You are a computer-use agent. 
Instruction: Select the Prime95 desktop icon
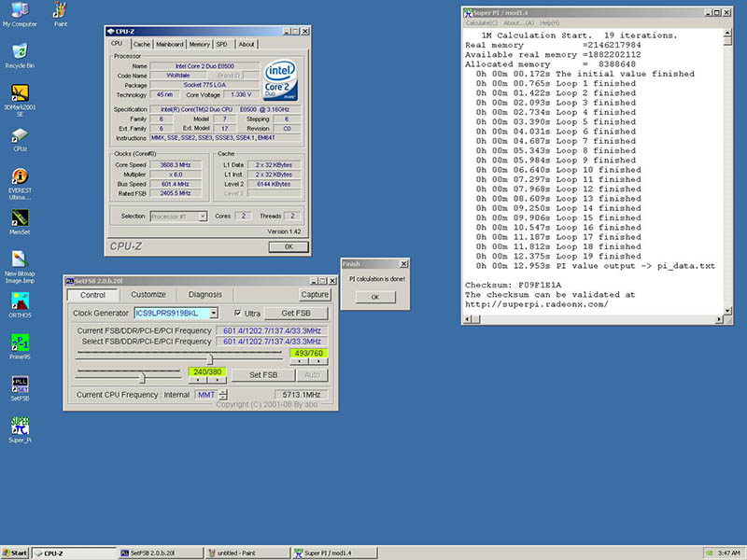point(20,346)
